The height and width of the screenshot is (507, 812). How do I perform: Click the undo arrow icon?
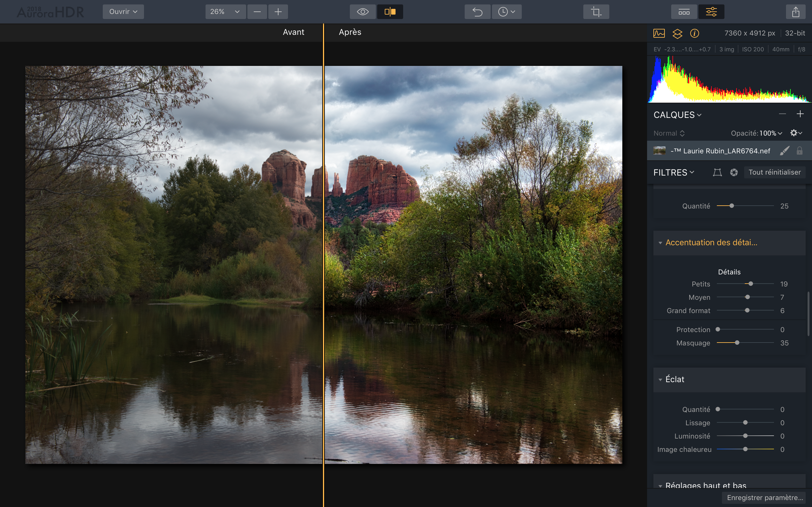pyautogui.click(x=477, y=12)
